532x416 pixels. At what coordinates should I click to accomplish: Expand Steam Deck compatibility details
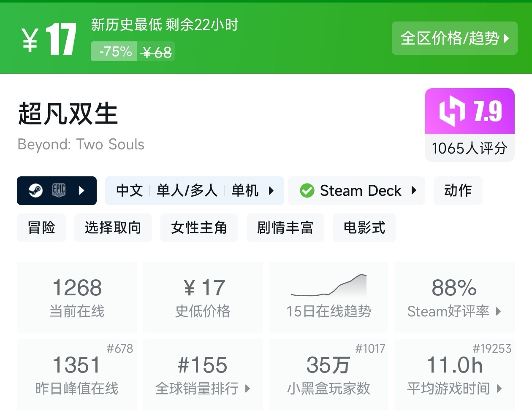point(413,191)
